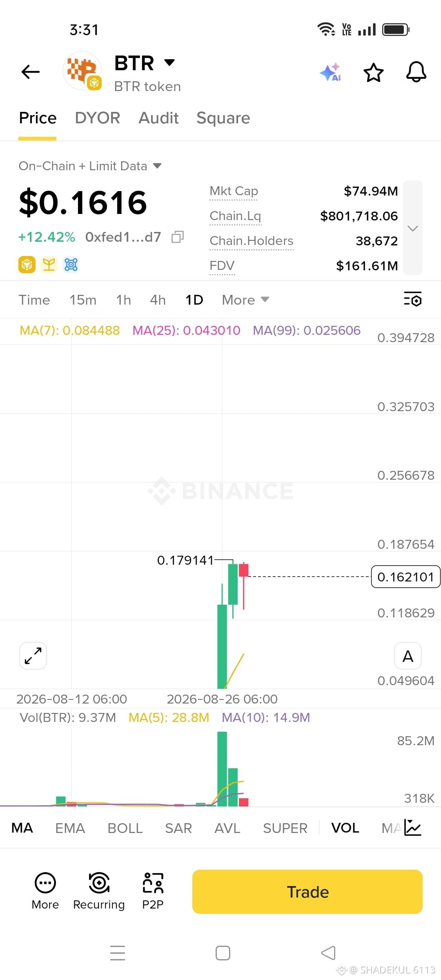This screenshot has height=980, width=441.
Task: Tap the +12.42% change value
Action: pos(47,237)
